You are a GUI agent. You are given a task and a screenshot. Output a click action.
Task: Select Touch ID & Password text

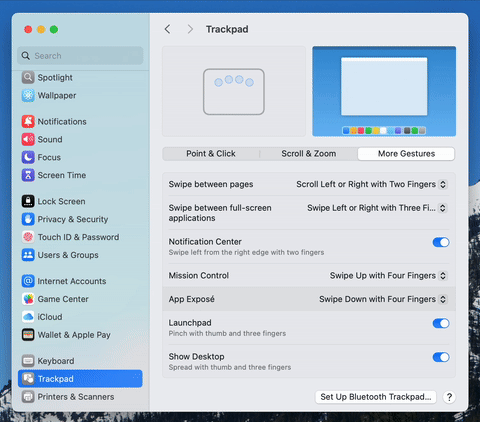coord(78,237)
